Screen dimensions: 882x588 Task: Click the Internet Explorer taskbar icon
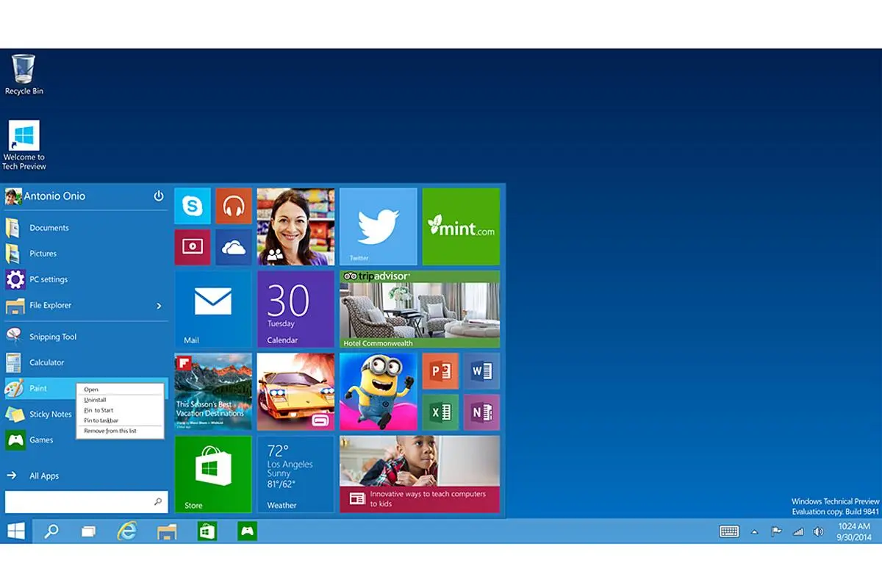127,531
